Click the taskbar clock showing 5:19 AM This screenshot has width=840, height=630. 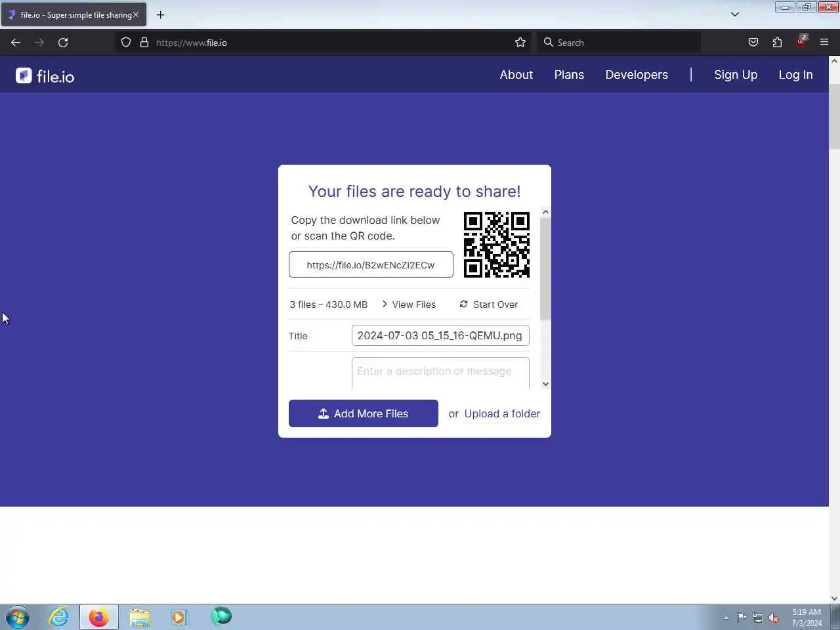(x=807, y=618)
